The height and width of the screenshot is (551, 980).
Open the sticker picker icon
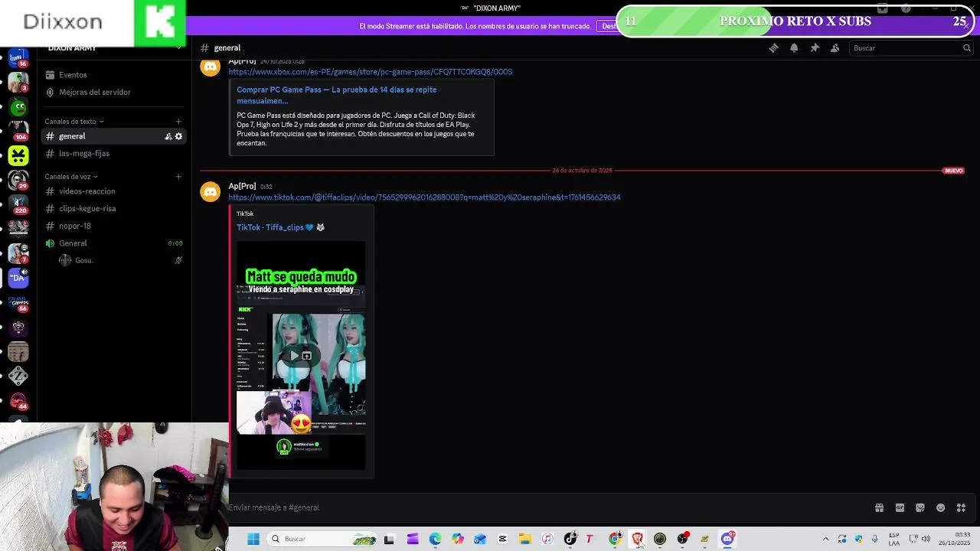[920, 507]
